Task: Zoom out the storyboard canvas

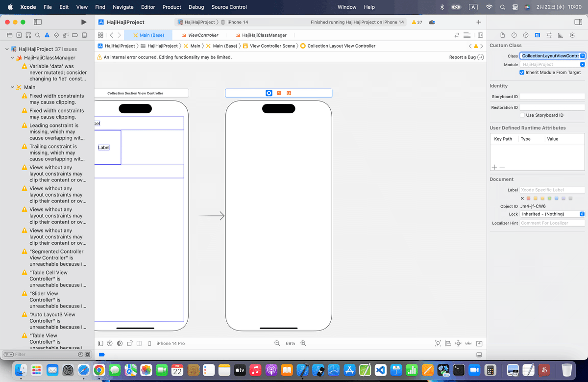Action: click(277, 343)
